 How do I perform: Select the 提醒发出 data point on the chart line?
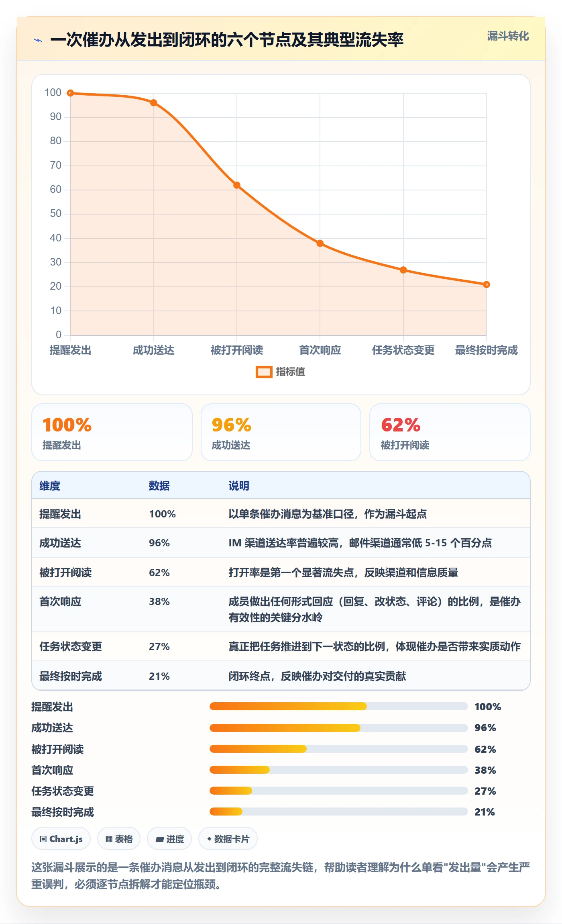click(x=70, y=93)
